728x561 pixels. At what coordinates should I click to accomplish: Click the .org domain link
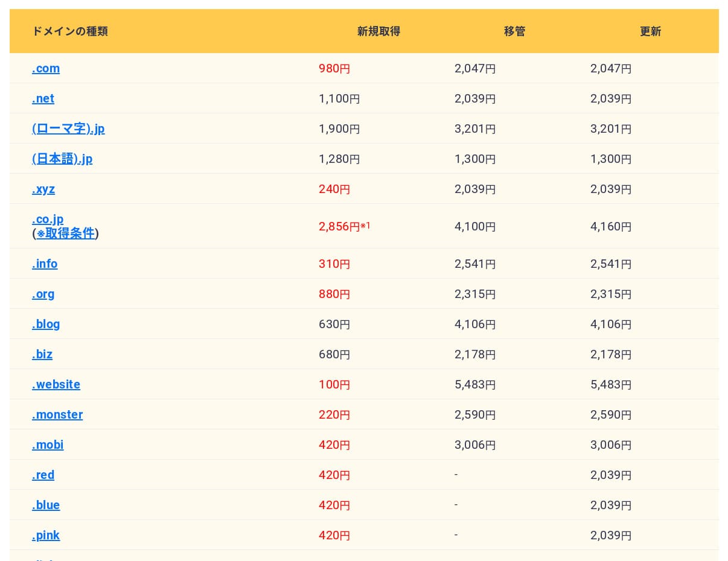43,294
